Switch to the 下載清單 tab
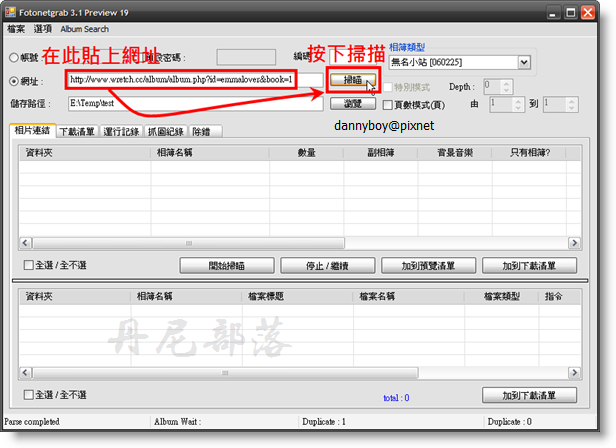The width and height of the screenshot is (616, 448). (x=77, y=132)
